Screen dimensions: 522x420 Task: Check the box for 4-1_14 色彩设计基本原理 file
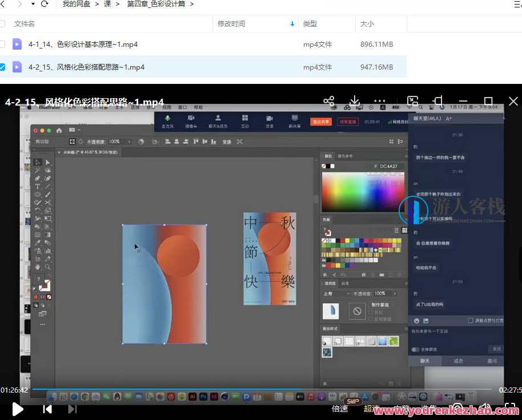pyautogui.click(x=2, y=44)
